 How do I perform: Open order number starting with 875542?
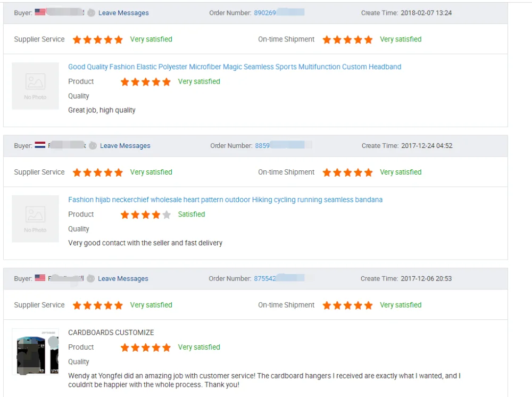tap(264, 278)
